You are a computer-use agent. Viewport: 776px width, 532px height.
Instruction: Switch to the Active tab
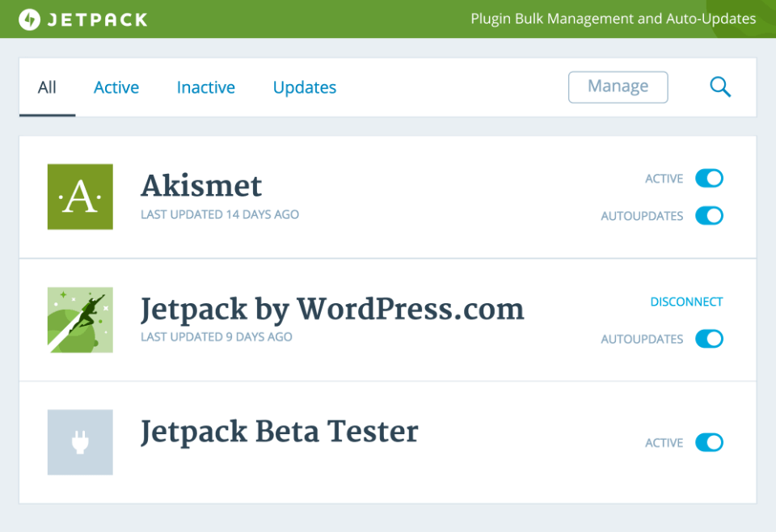(116, 87)
